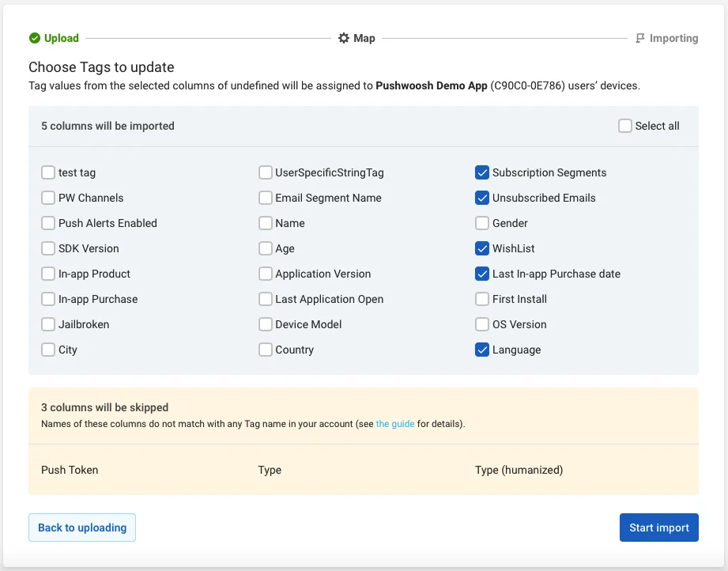The width and height of the screenshot is (728, 571).
Task: Click the green checkmark on the Upload step
Action: tap(33, 37)
